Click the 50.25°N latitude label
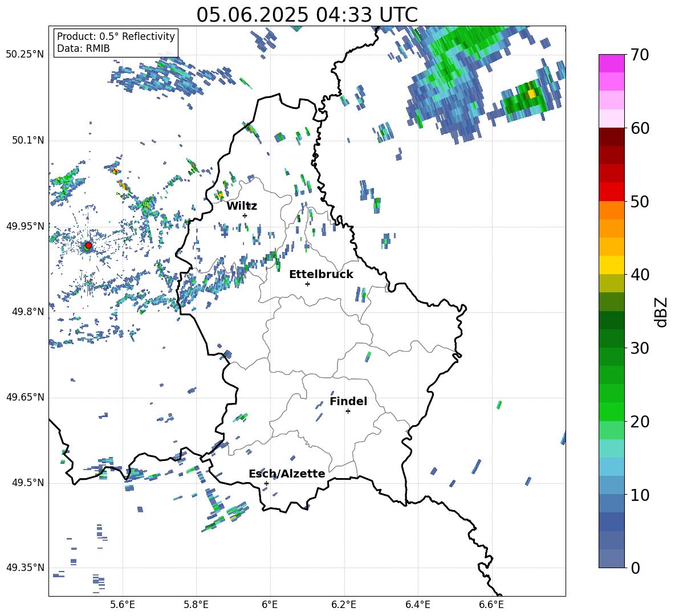Screen dimensions: 675x616 (25, 55)
